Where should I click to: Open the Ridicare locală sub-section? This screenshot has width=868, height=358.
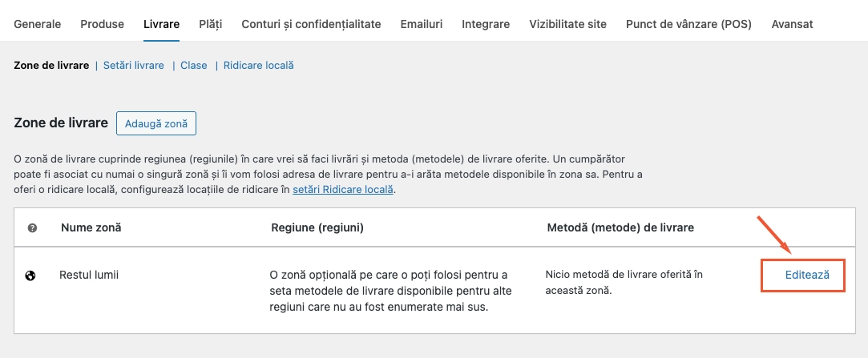(259, 66)
